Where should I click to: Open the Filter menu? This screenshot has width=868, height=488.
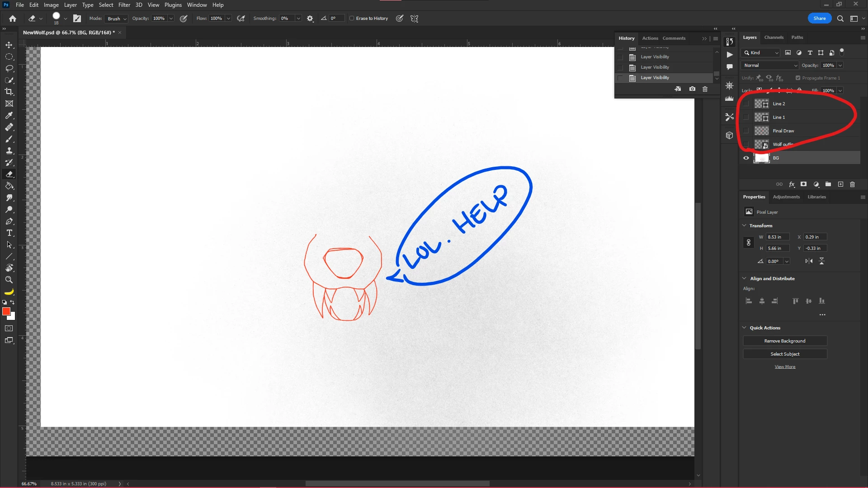124,5
